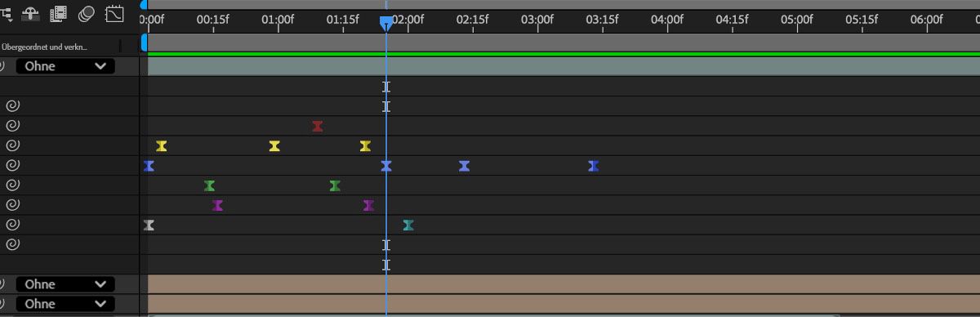Select the blue keyframe at 0:00f
This screenshot has height=317, width=980.
(149, 166)
